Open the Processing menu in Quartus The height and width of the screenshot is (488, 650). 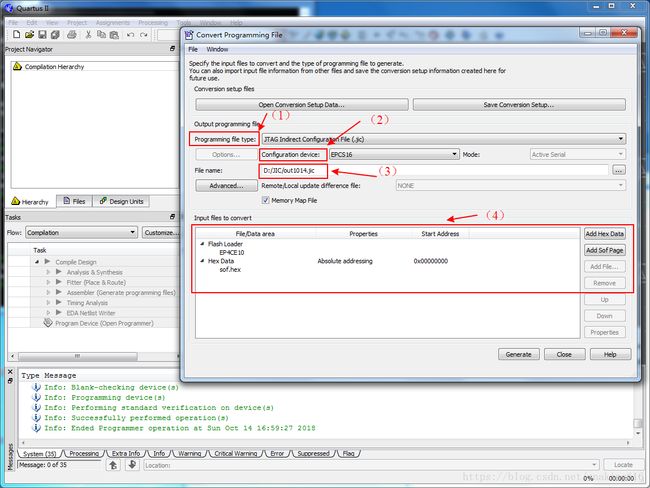coord(153,23)
